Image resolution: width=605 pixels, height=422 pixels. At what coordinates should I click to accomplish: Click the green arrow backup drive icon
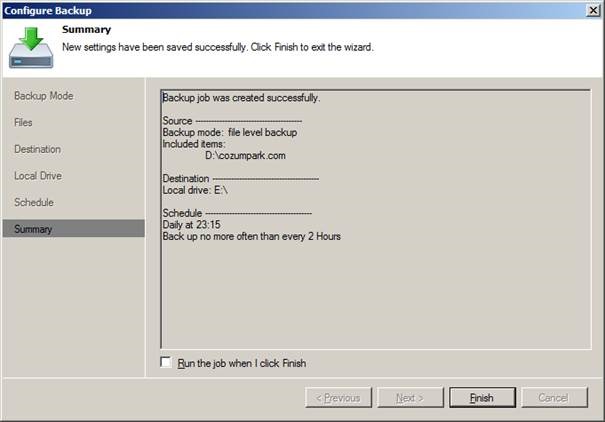pos(31,47)
